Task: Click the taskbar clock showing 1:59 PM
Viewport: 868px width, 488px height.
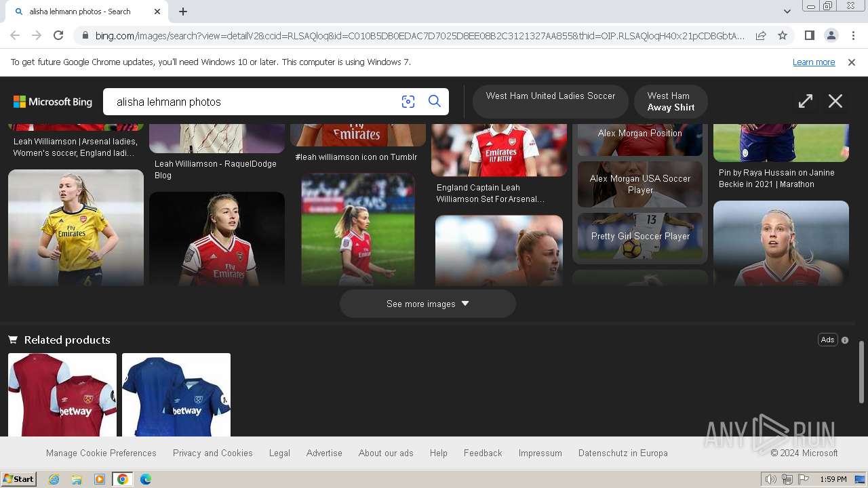Action: coord(833,479)
